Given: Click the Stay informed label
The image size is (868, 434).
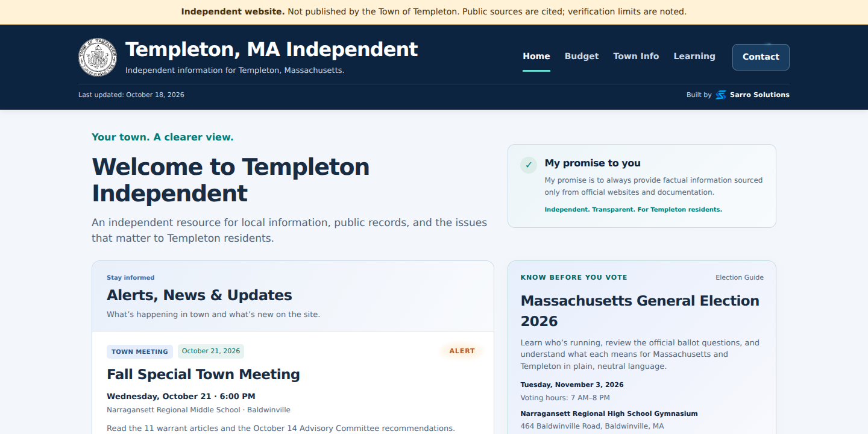Looking at the screenshot, I should pos(131,278).
